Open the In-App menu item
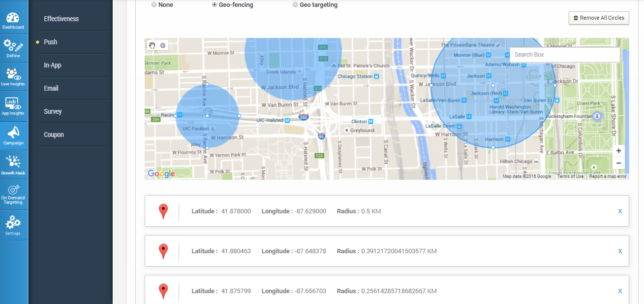644x304 pixels. pyautogui.click(x=53, y=65)
